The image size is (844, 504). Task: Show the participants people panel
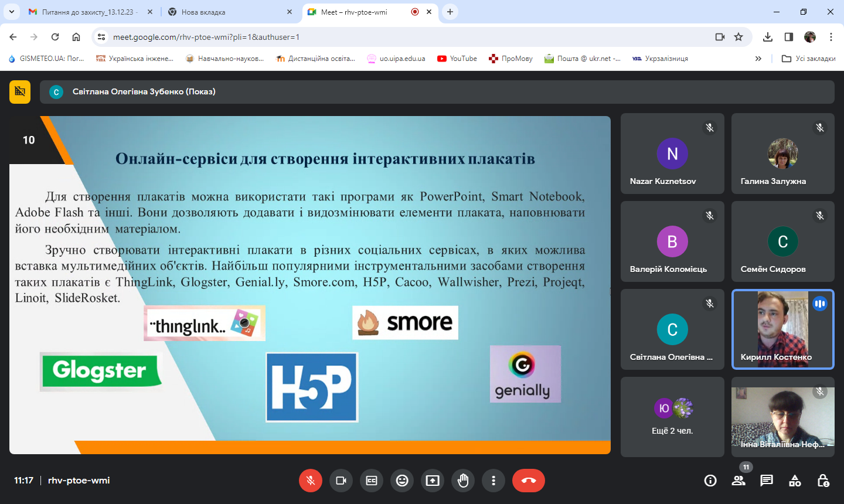738,481
